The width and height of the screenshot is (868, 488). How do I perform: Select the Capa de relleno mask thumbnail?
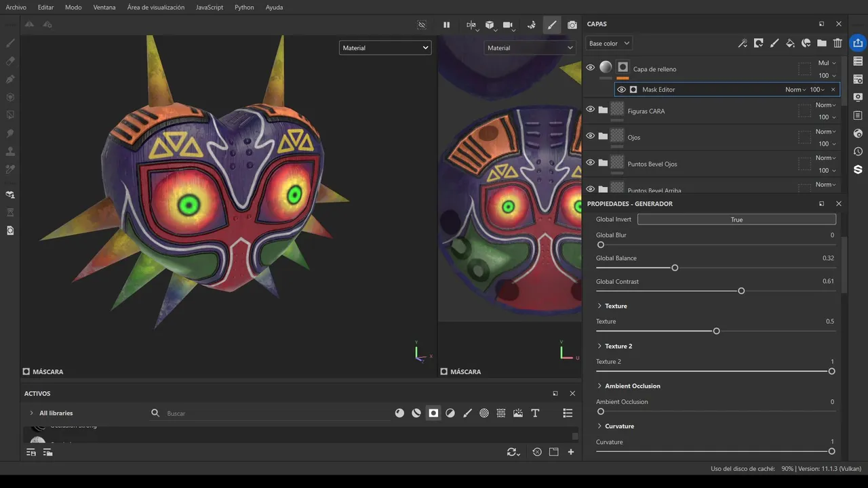click(x=623, y=67)
